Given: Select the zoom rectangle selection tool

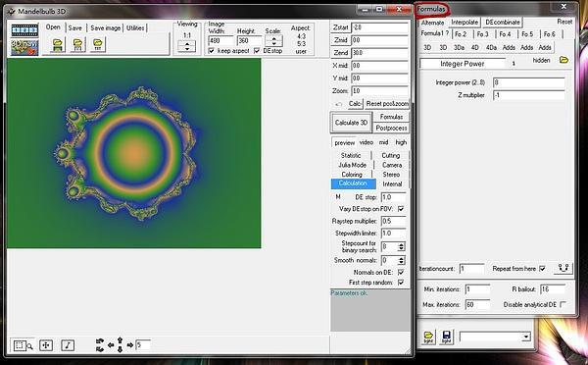Looking at the screenshot, I should pyautogui.click(x=23, y=345).
